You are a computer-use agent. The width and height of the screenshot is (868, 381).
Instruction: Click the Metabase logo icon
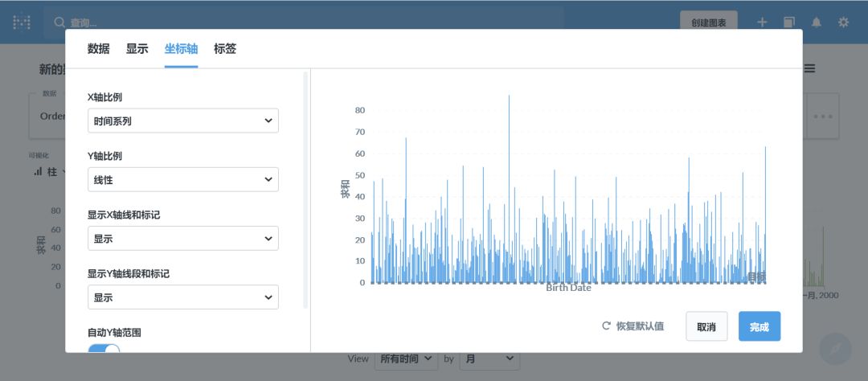(22, 23)
